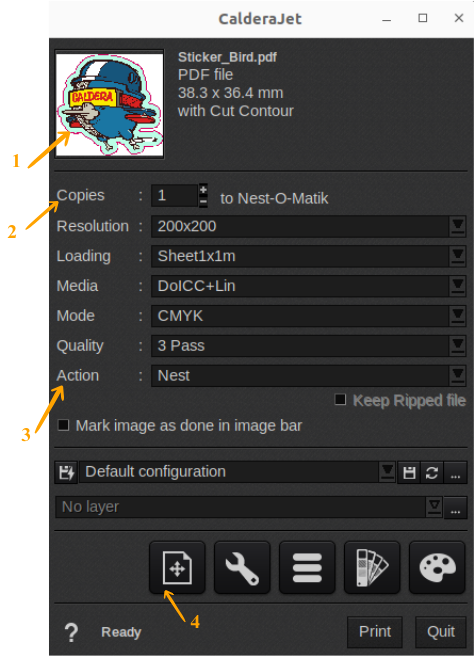Save configuration with the floppy disk icon
Viewport: 475px width, 656px height.
point(409,473)
